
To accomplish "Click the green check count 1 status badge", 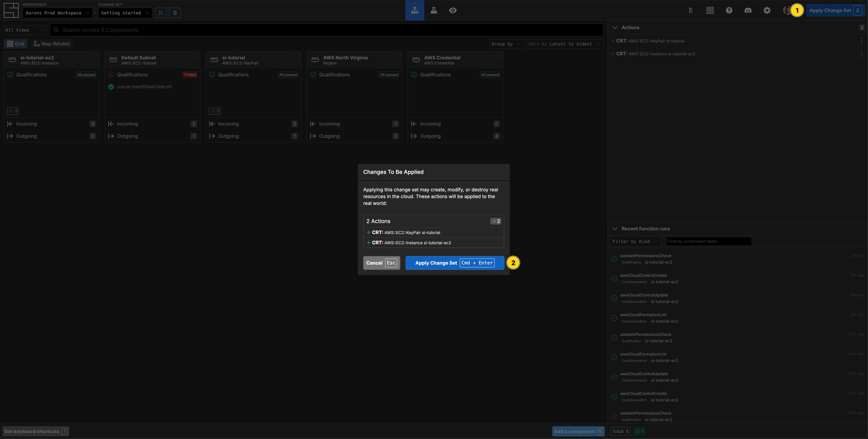I will 639,431.
